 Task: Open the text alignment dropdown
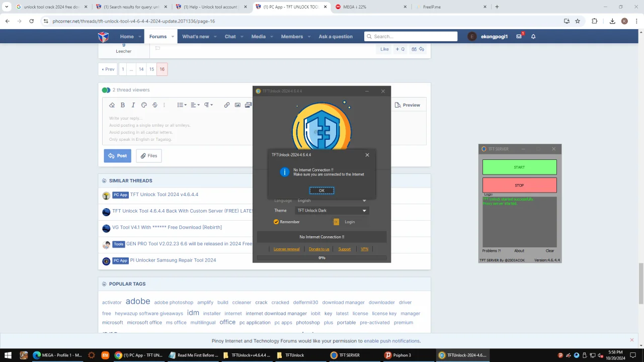coord(195,105)
